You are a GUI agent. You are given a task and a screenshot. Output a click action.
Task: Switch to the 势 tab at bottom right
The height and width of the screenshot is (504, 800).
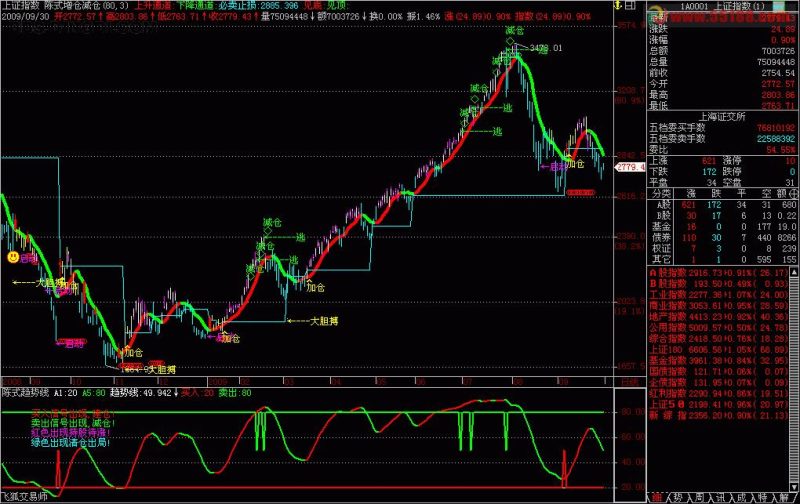[x=678, y=497]
